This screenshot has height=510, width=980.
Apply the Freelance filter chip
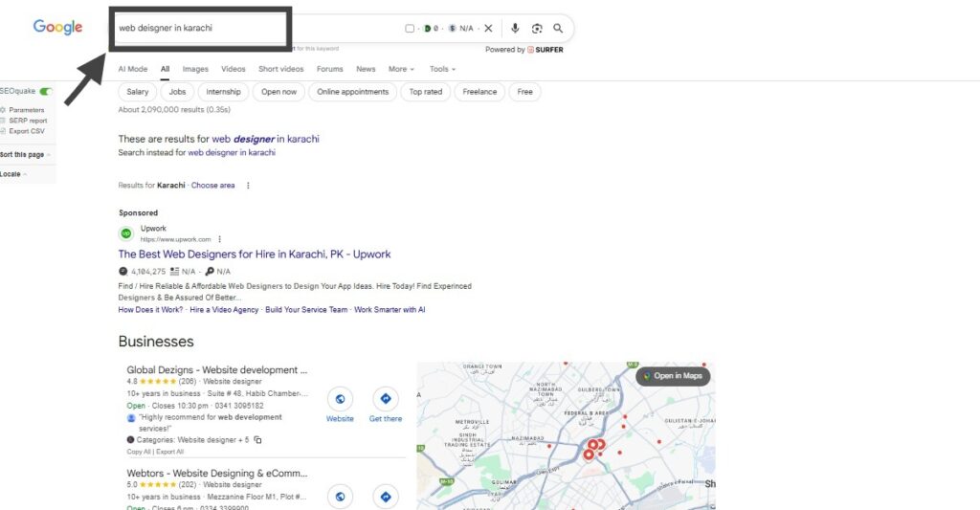[479, 92]
